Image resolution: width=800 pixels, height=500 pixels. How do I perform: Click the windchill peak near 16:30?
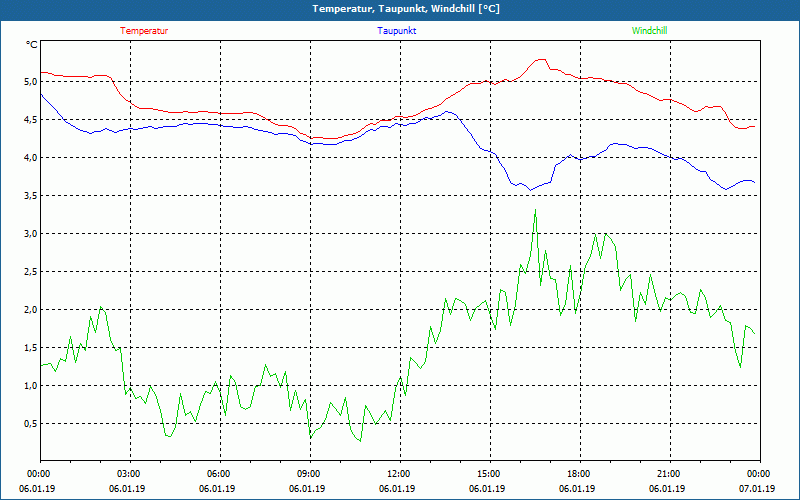tap(535, 210)
